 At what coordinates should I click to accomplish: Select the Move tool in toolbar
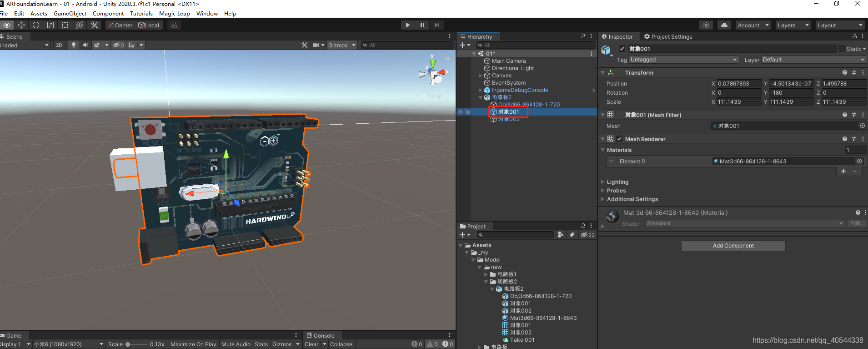(21, 25)
